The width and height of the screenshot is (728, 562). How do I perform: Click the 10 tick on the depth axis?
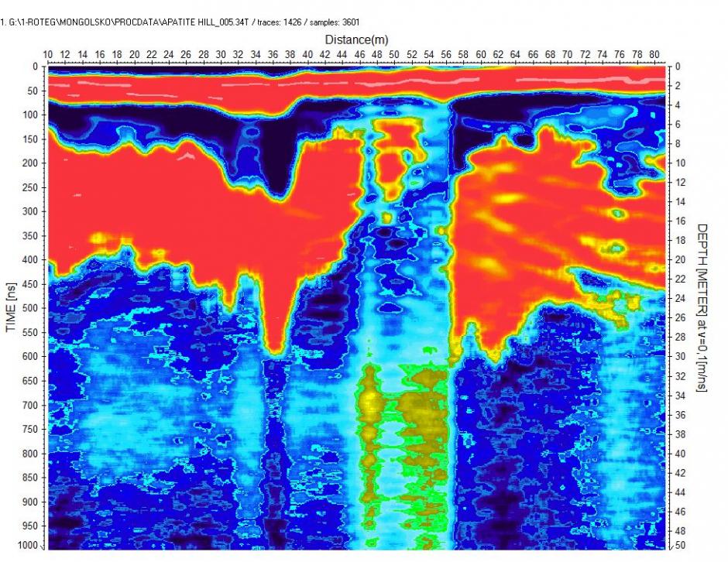(678, 163)
